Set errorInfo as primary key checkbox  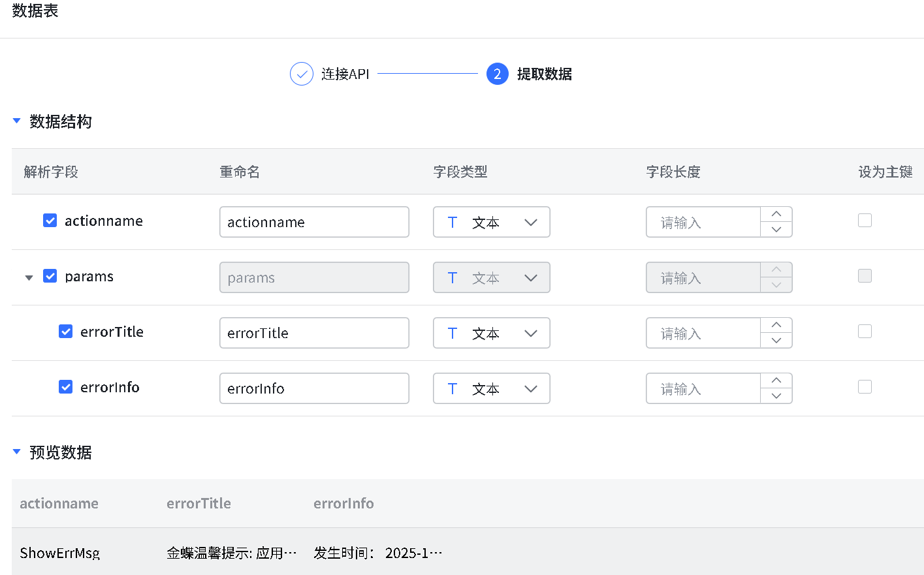[865, 387]
